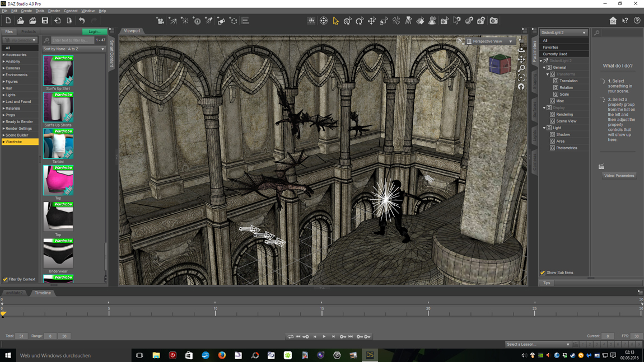Open Firefox from the Windows taskbar
This screenshot has height=362, width=644.
point(222,355)
